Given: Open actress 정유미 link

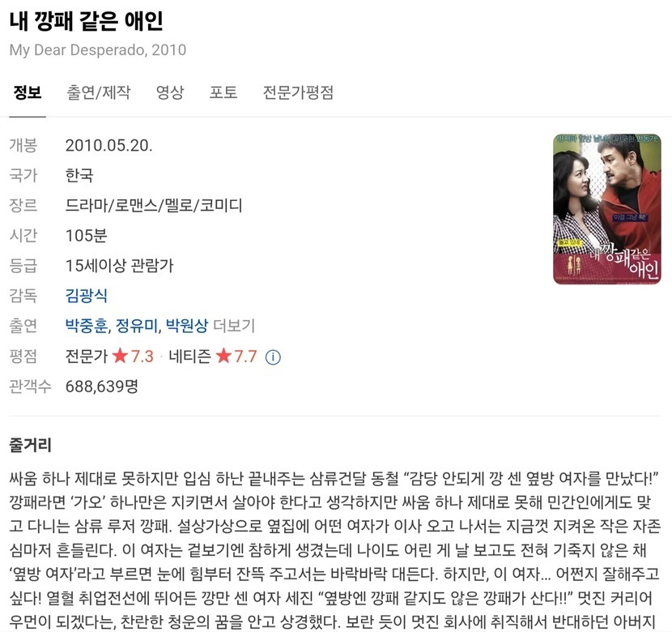Looking at the screenshot, I should coord(137,326).
